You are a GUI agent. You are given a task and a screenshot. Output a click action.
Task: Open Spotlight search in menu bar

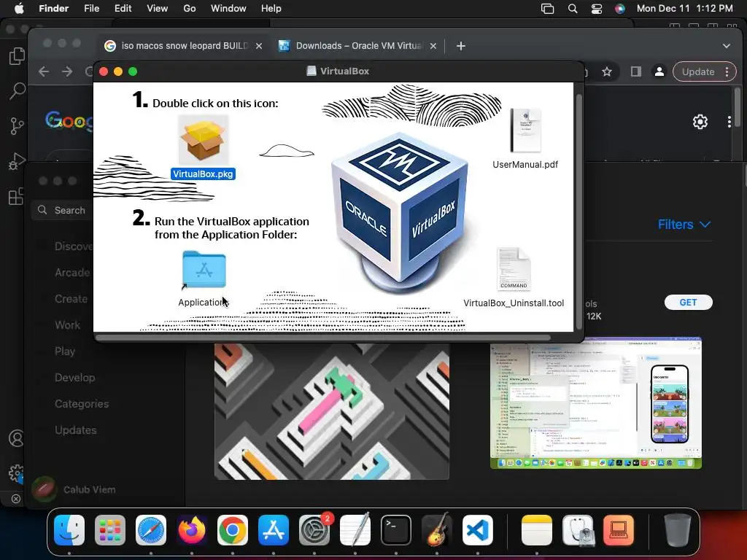(x=573, y=9)
